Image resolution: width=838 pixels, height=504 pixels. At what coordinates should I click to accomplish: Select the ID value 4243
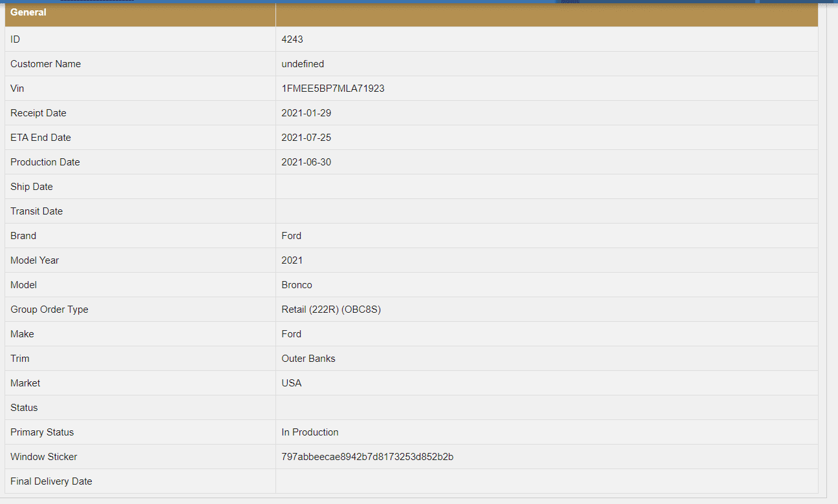coord(292,39)
